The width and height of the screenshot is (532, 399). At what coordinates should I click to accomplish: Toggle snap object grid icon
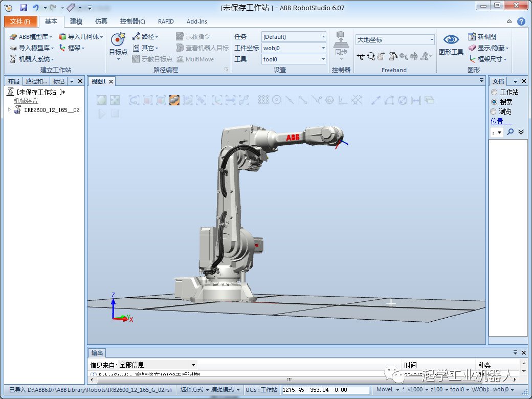pos(263,100)
